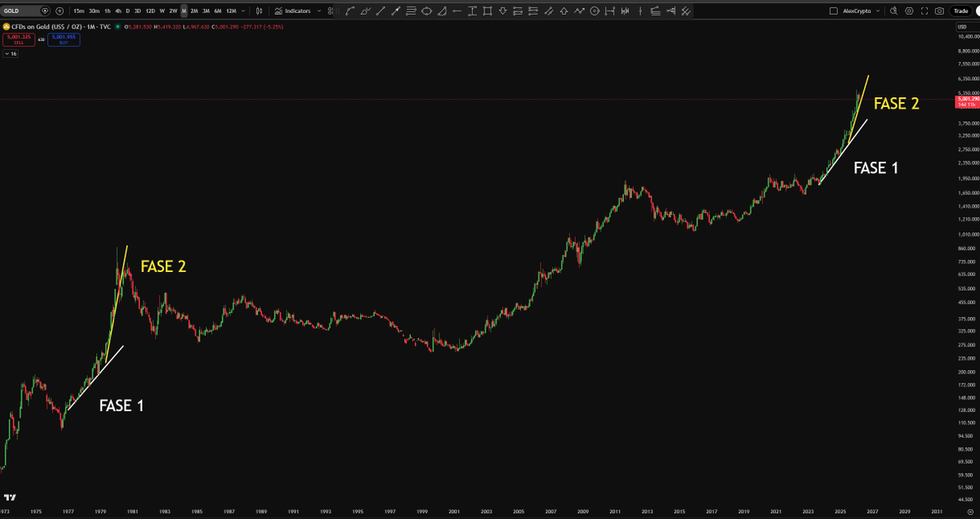Open the candlestick chart type selector

pos(259,11)
